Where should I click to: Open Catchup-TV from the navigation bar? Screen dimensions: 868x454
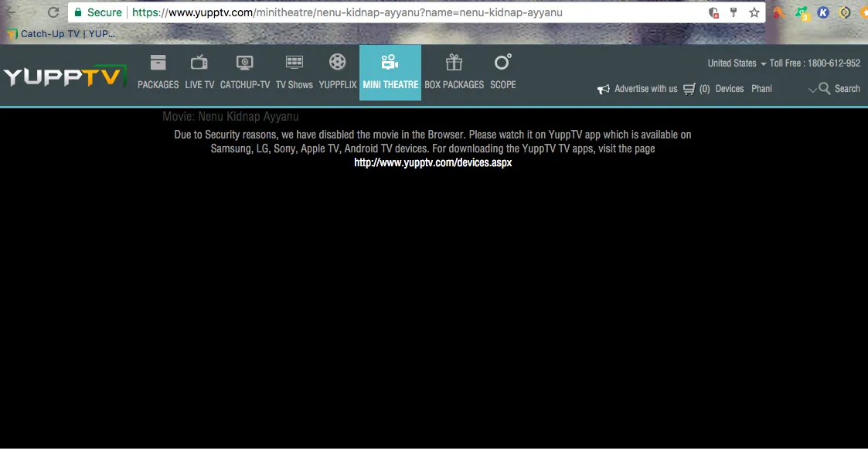245,73
